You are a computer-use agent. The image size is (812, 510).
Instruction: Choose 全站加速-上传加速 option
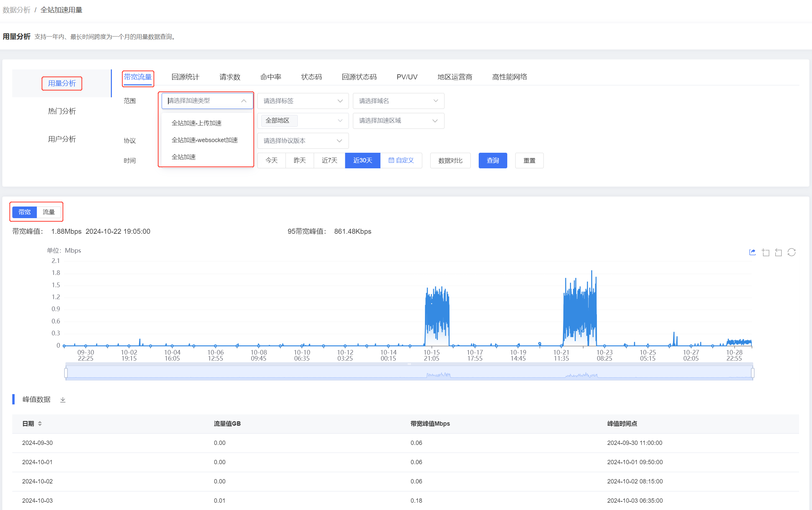tap(207, 123)
